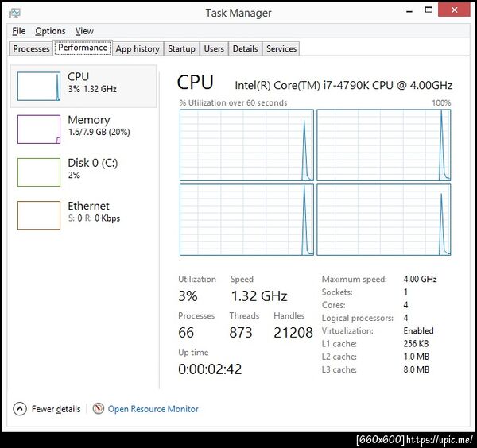Click the CPU 3% 1.32 GHz sidebar text
477x448 pixels.
(92, 83)
